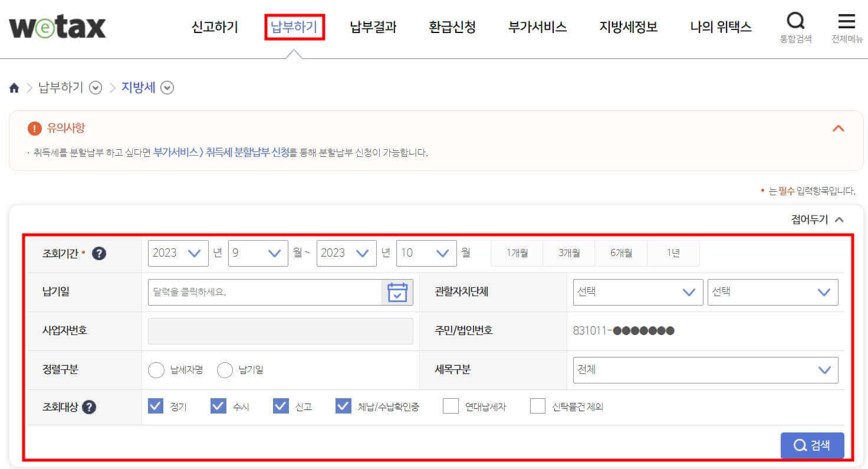Uncheck the 정기 checkbox

pyautogui.click(x=156, y=406)
